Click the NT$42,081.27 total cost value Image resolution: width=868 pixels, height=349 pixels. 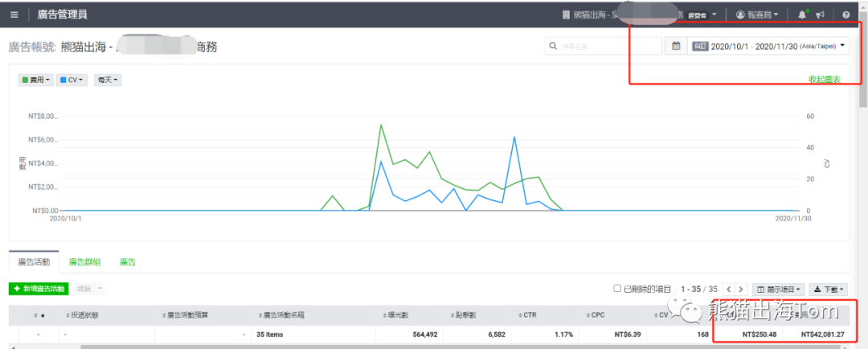pos(824,335)
